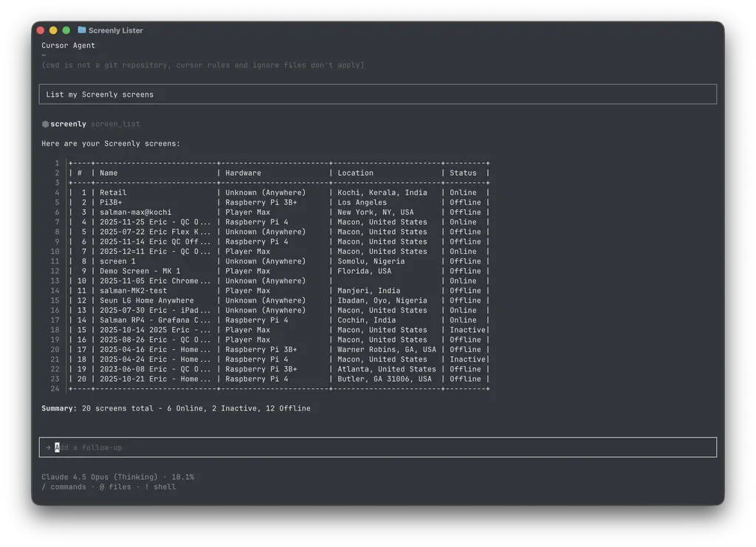Click the arrow prompt icon in follow-up box
This screenshot has height=547, width=756.
(48, 447)
